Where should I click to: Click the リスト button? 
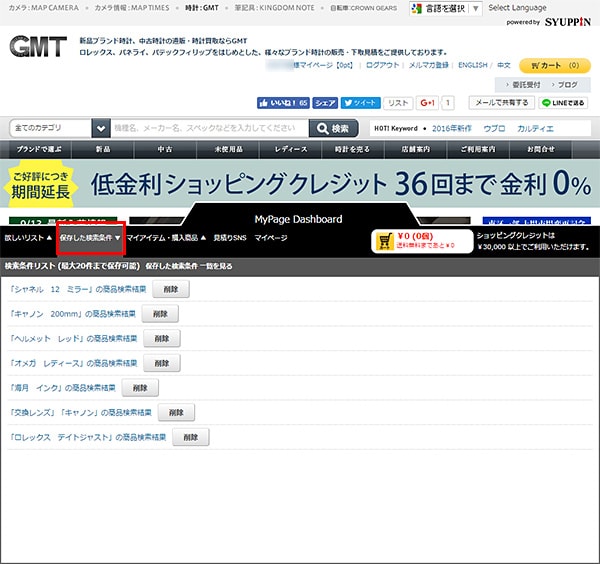(398, 103)
